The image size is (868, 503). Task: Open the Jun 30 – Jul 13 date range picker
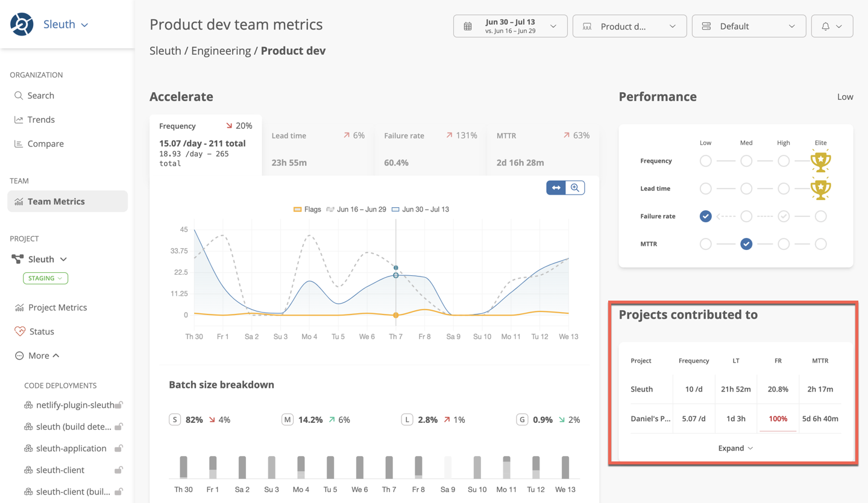click(510, 26)
